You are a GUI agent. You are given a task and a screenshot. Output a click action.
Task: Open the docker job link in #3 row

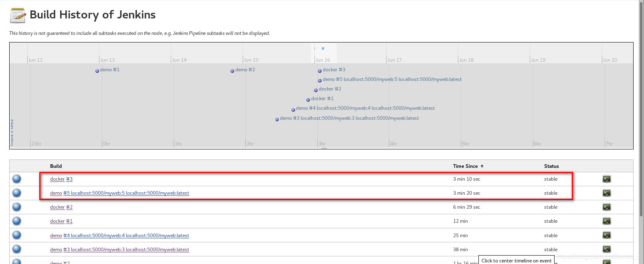coord(57,179)
